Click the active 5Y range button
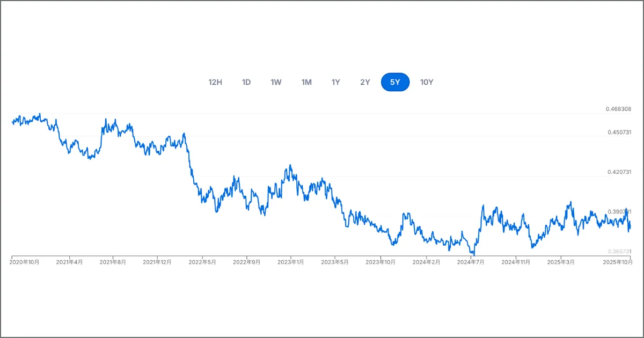The width and height of the screenshot is (644, 338). (395, 82)
